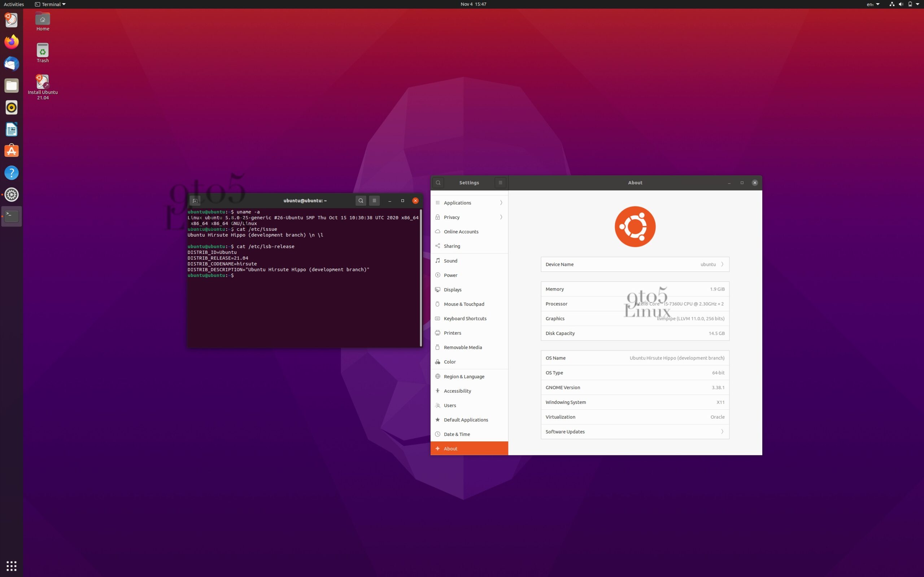Image resolution: width=924 pixels, height=577 pixels.
Task: Edit Device Name row
Action: [x=635, y=264]
